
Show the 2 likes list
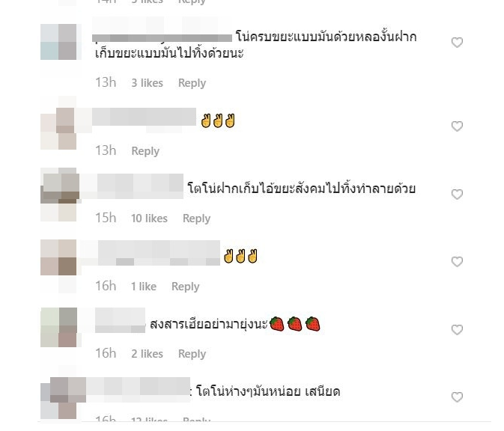click(148, 354)
